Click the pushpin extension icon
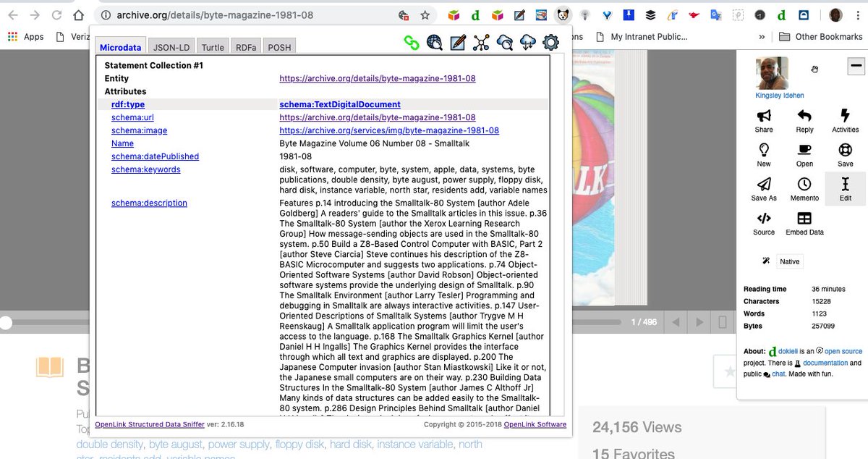Image resolution: width=868 pixels, height=459 pixels. pos(629,14)
